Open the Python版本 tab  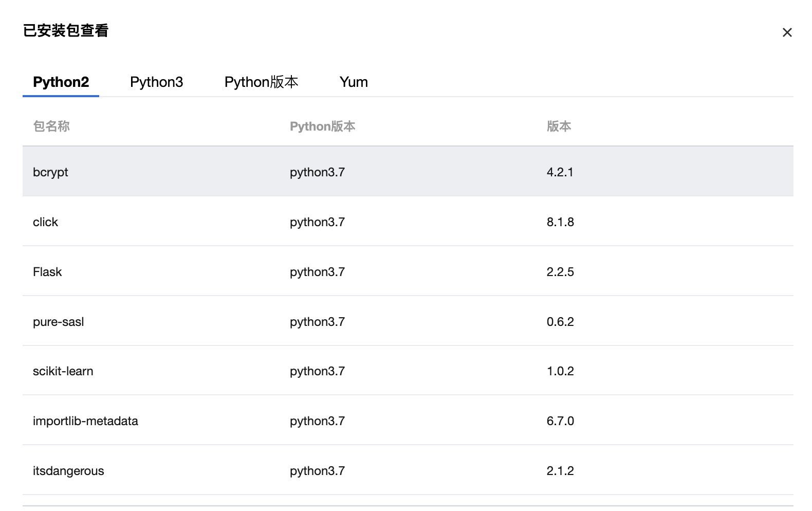[261, 82]
